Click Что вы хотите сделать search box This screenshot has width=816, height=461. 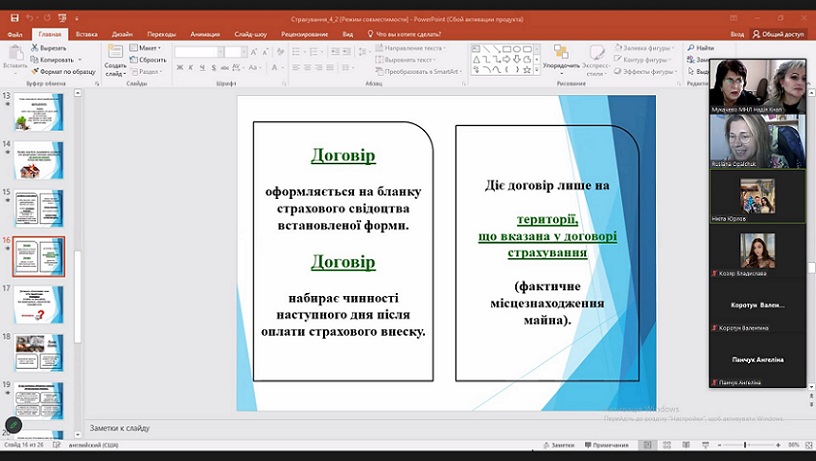point(404,34)
